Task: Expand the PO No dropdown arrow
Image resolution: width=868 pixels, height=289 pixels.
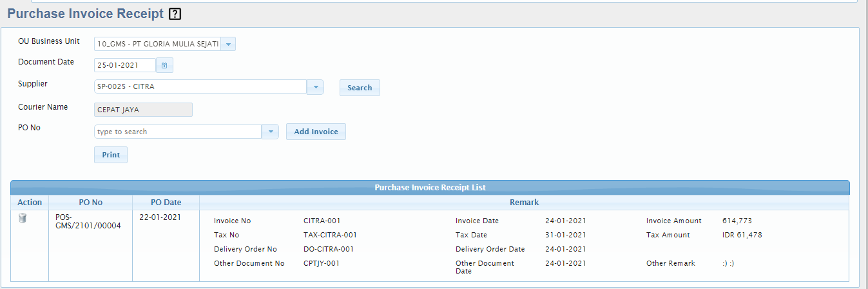Action: point(270,132)
